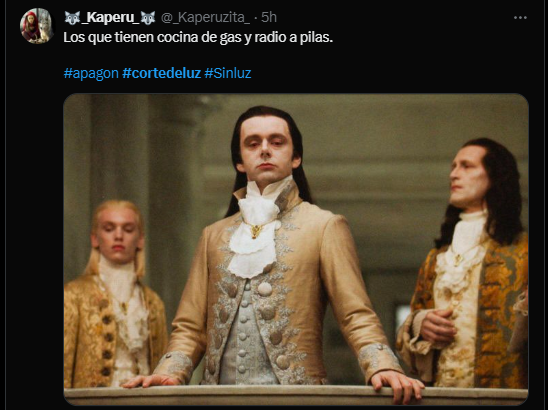Screen dimensions: 548x410
Task: Click the tweet text about cocina de gas
Action: point(198,37)
